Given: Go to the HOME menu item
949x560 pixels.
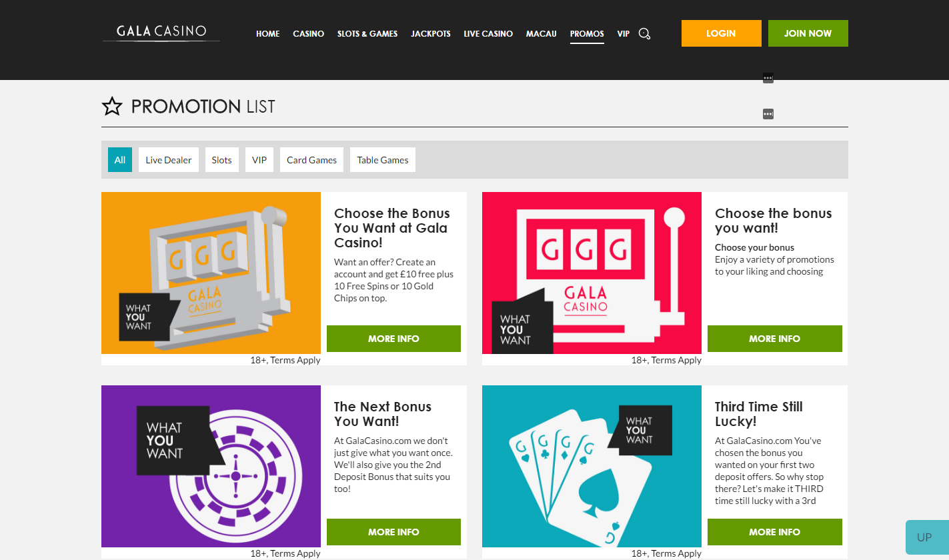Looking at the screenshot, I should pyautogui.click(x=268, y=33).
